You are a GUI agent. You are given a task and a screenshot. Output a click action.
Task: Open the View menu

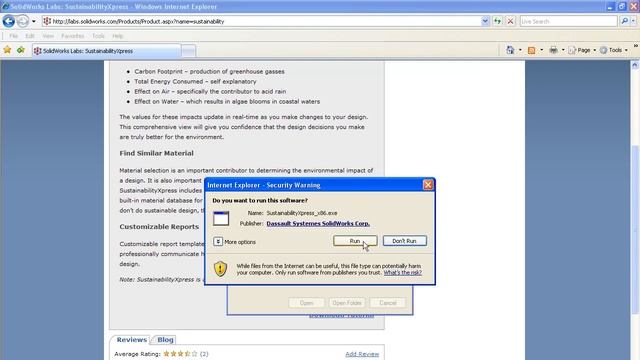pyautogui.click(x=48, y=36)
